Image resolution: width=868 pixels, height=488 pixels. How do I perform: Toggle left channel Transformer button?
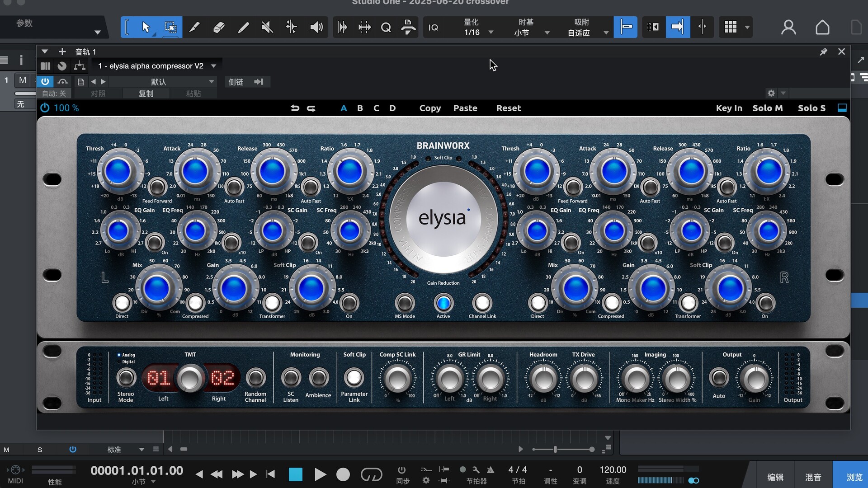point(272,303)
